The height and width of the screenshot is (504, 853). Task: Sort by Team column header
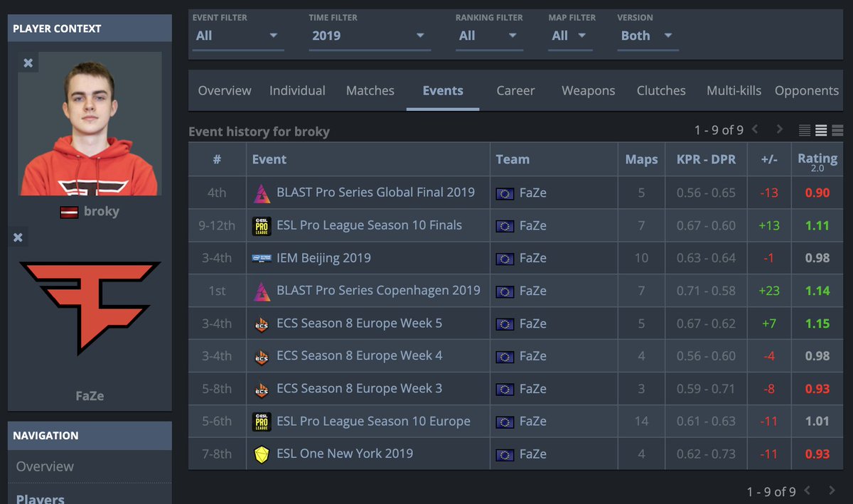click(554, 159)
